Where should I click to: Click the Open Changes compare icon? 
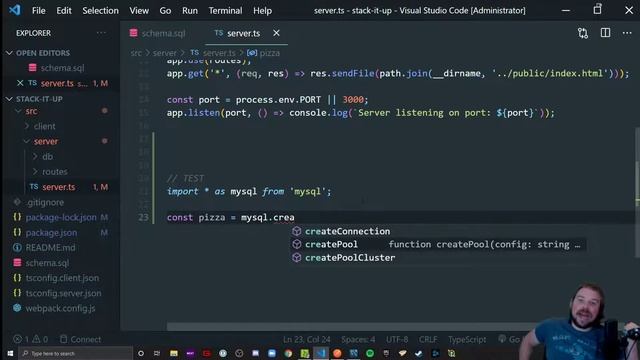click(x=583, y=33)
